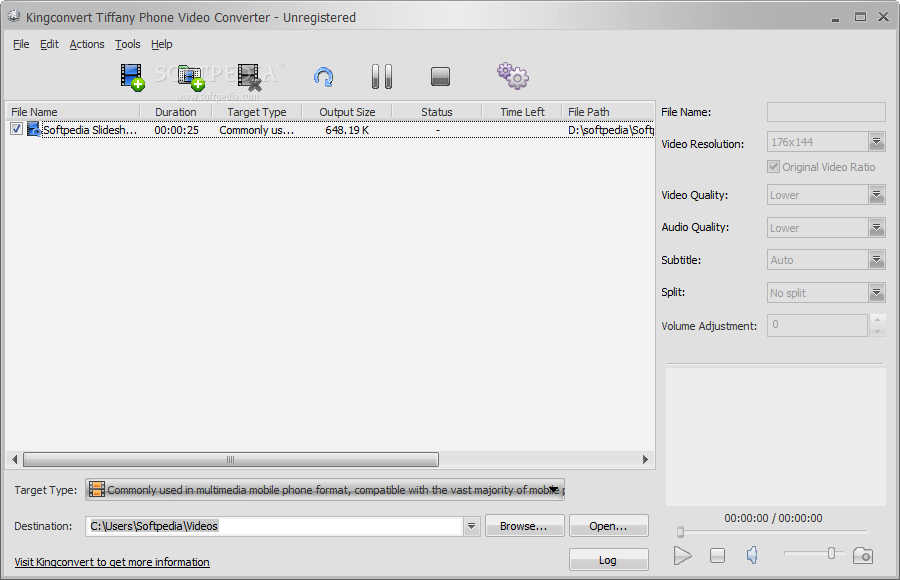Open the File menu
900x580 pixels.
[x=21, y=44]
